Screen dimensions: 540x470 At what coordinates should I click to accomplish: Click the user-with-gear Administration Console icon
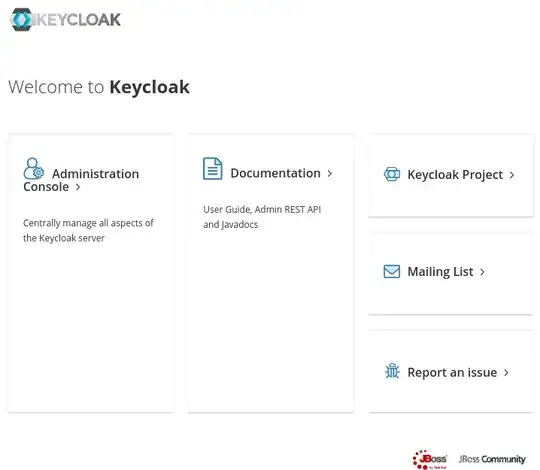(x=33, y=168)
